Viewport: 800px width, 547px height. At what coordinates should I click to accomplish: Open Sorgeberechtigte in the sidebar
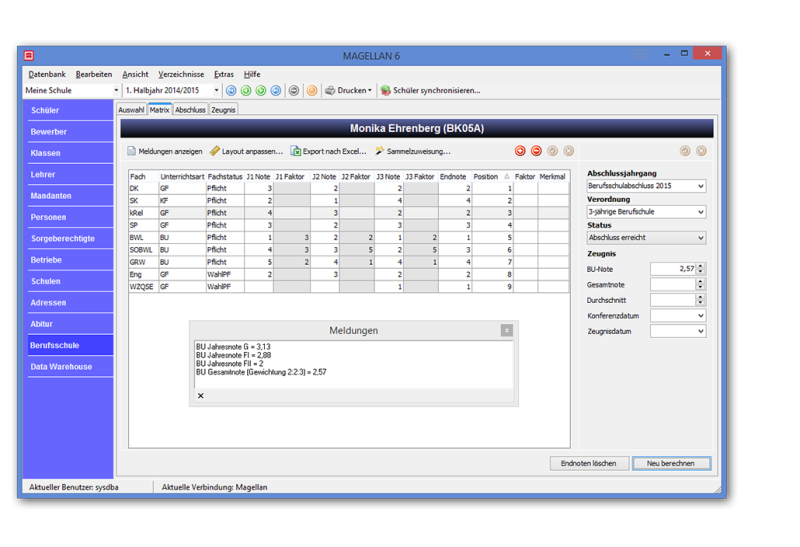tap(70, 238)
